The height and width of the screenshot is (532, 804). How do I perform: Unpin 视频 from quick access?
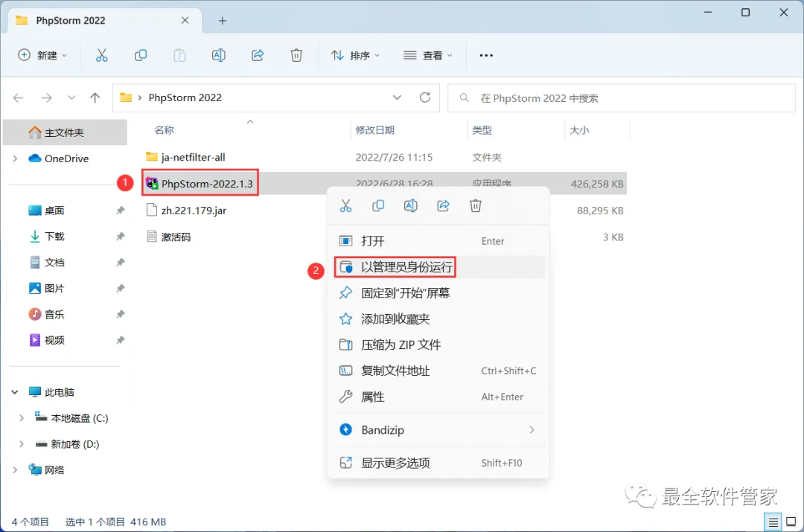[120, 340]
